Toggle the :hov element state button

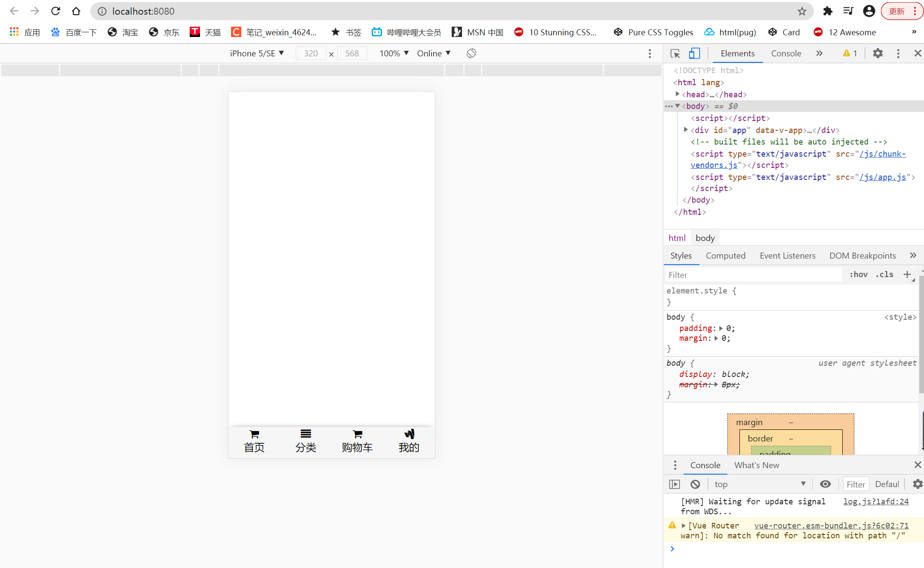click(x=858, y=275)
